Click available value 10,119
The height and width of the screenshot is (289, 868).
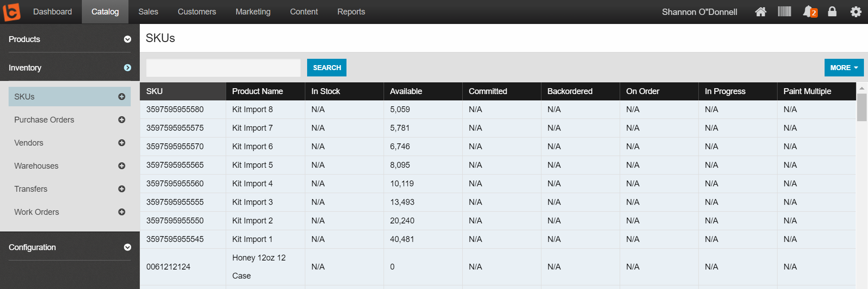click(402, 184)
